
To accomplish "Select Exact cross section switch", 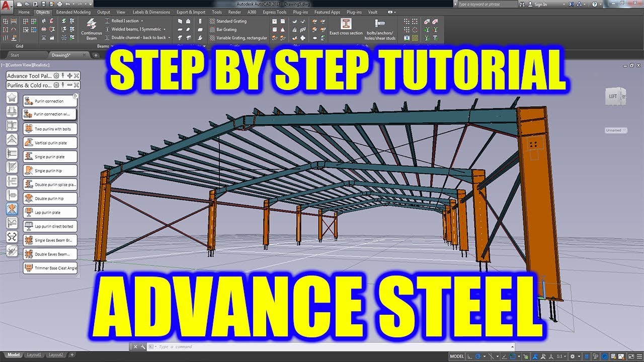I will (x=346, y=27).
